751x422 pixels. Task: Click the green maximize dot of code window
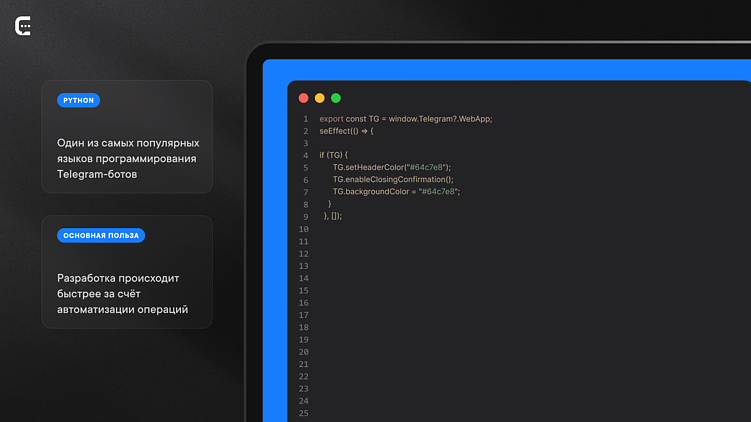[x=336, y=98]
